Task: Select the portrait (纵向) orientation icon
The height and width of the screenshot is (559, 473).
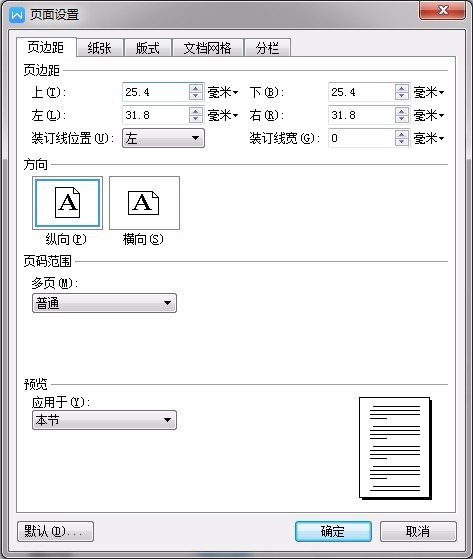Action: (67, 203)
